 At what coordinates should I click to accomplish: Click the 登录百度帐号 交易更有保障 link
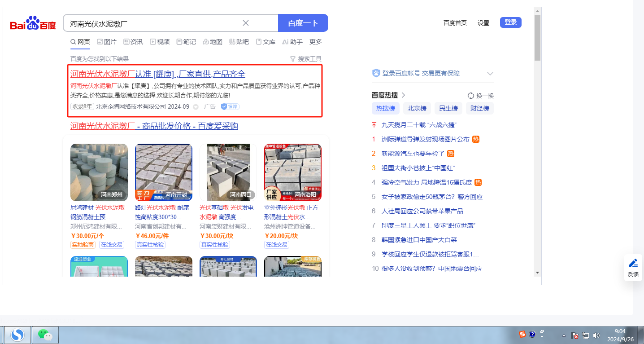421,73
